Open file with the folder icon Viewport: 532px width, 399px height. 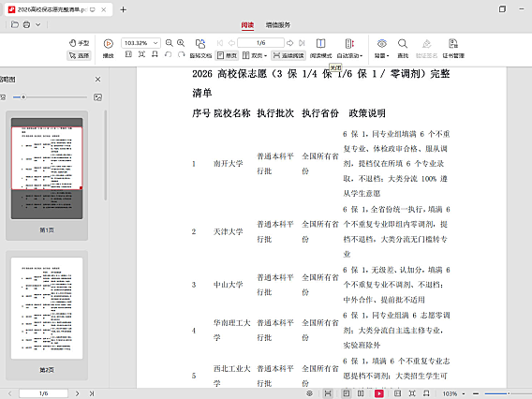click(x=15, y=24)
